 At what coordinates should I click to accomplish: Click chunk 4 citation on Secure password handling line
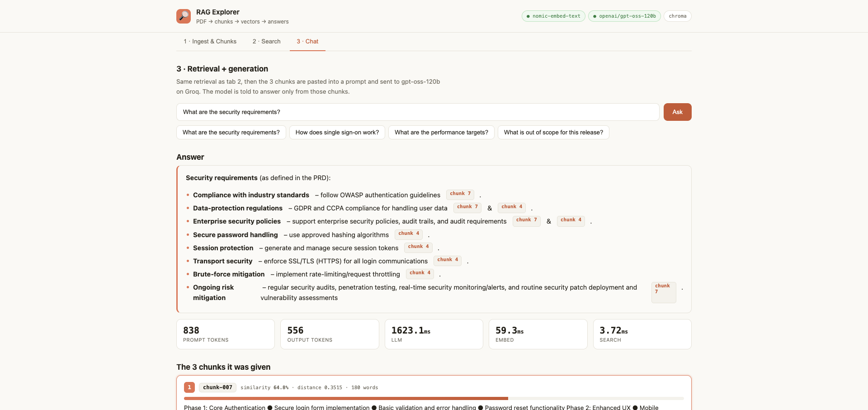coord(409,234)
